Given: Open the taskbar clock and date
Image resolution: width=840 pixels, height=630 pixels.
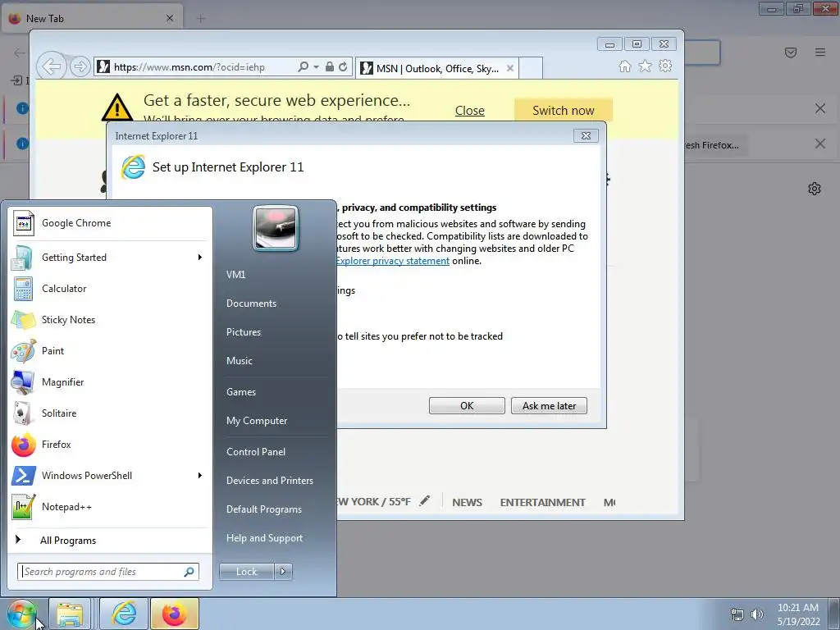Looking at the screenshot, I should 798,614.
